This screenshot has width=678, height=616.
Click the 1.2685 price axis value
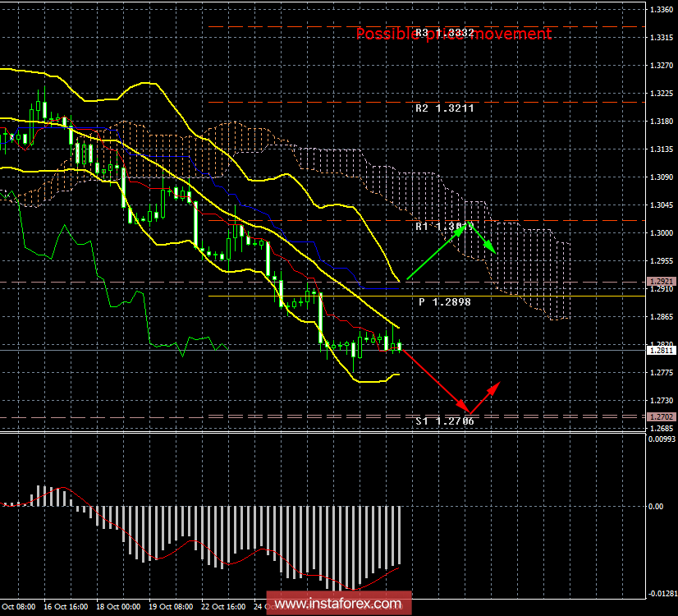pyautogui.click(x=662, y=428)
